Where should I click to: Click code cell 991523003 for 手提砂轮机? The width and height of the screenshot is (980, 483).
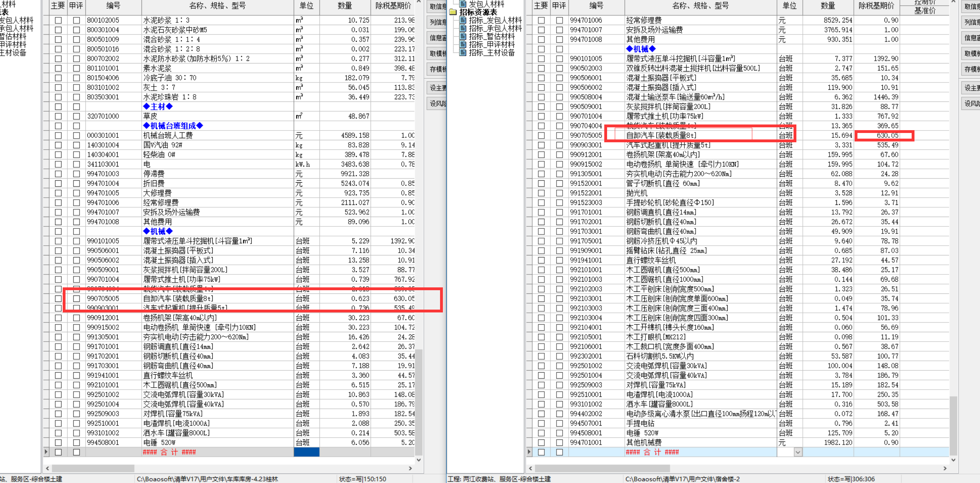tap(596, 203)
